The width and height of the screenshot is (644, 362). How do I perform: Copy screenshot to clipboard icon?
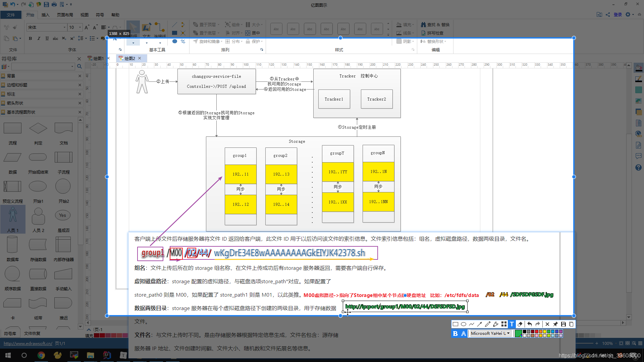[x=571, y=324]
